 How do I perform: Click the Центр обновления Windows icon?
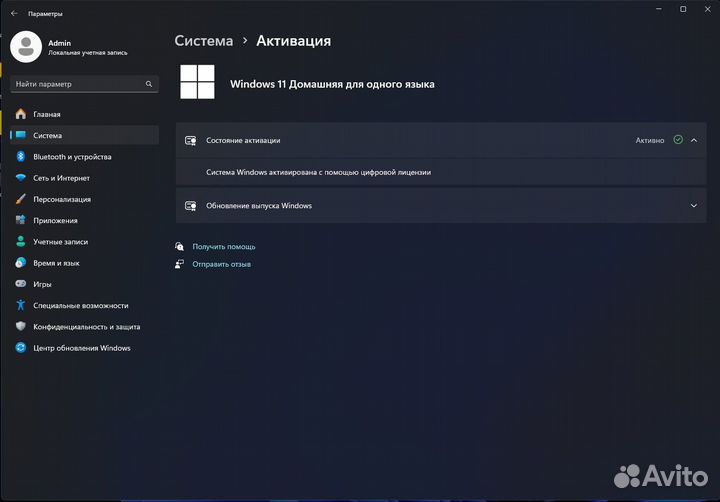pyautogui.click(x=20, y=348)
